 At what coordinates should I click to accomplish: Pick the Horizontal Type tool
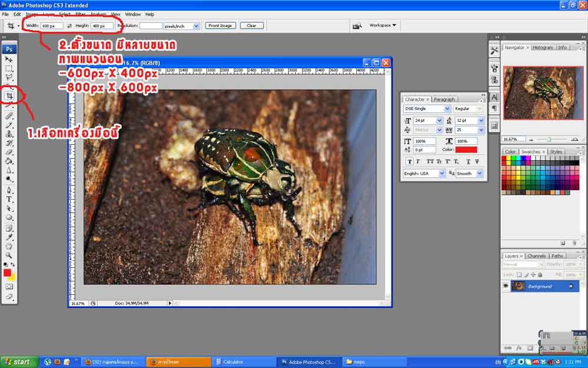pyautogui.click(x=9, y=200)
